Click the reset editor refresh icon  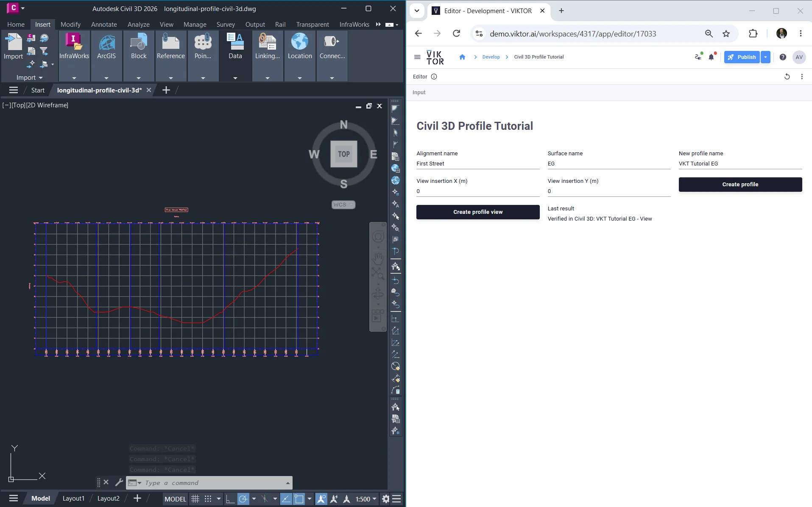tap(787, 77)
